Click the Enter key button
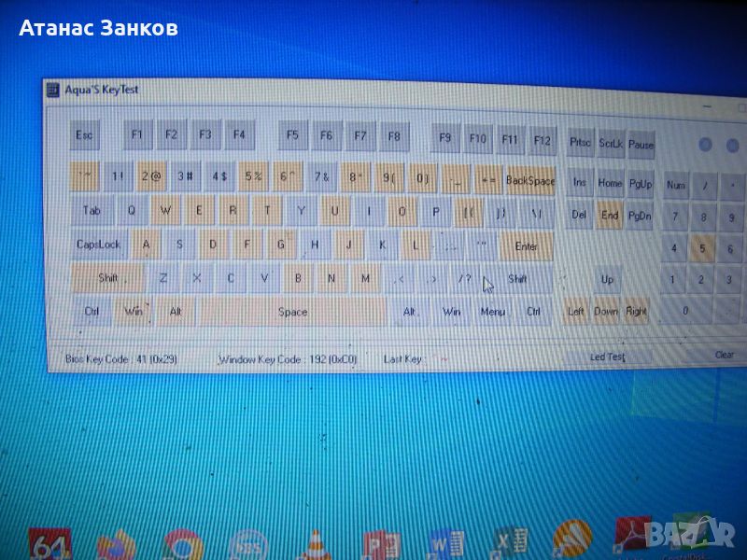747x560 pixels. pyautogui.click(x=526, y=246)
